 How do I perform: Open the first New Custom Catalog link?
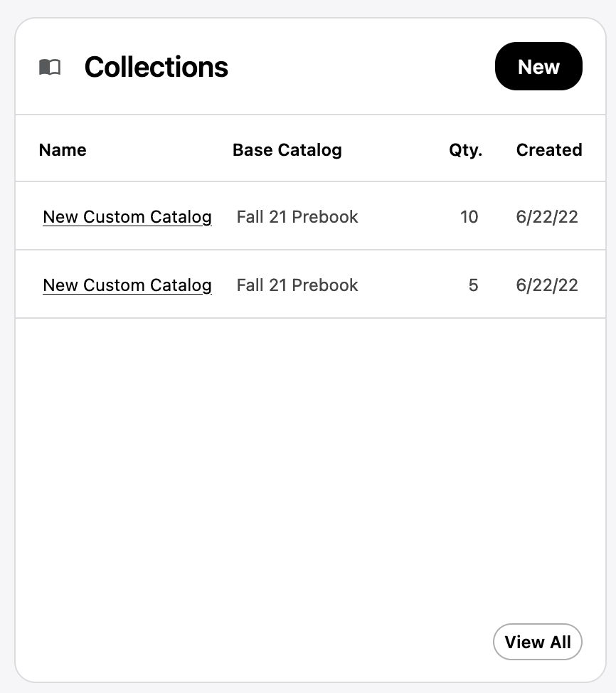[127, 217]
